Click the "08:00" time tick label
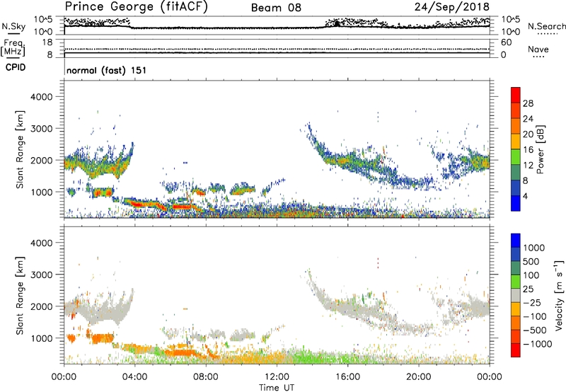Viewport: 566px width, 392px height. point(206,377)
